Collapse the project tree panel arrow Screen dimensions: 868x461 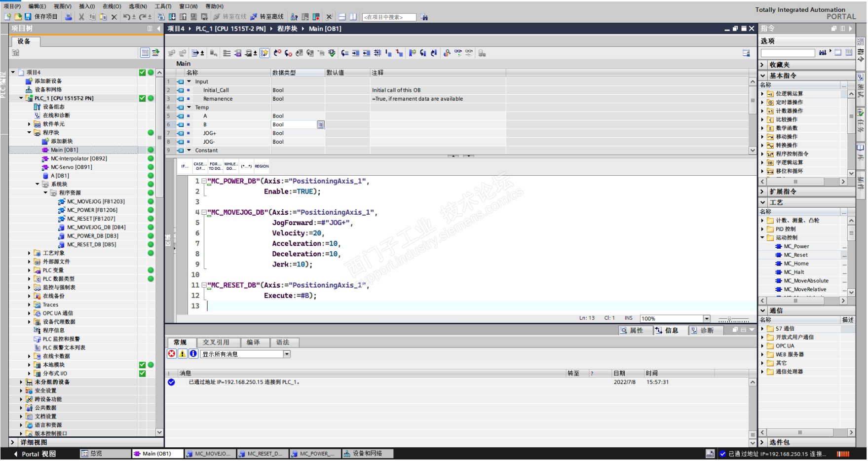pos(159,29)
